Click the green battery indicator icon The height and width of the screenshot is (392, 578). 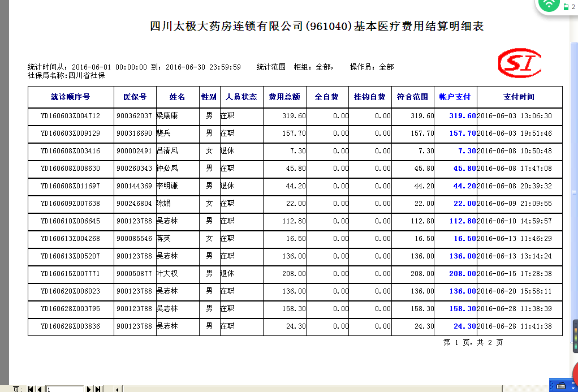pos(566,7)
